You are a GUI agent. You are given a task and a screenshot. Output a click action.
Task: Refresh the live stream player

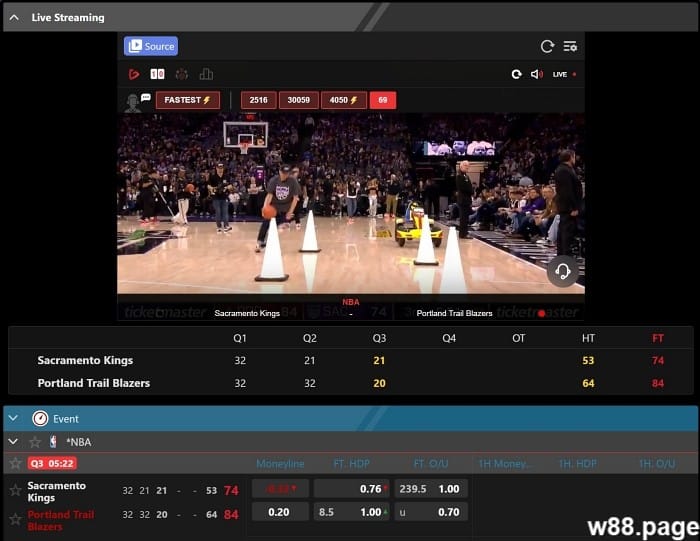[547, 46]
